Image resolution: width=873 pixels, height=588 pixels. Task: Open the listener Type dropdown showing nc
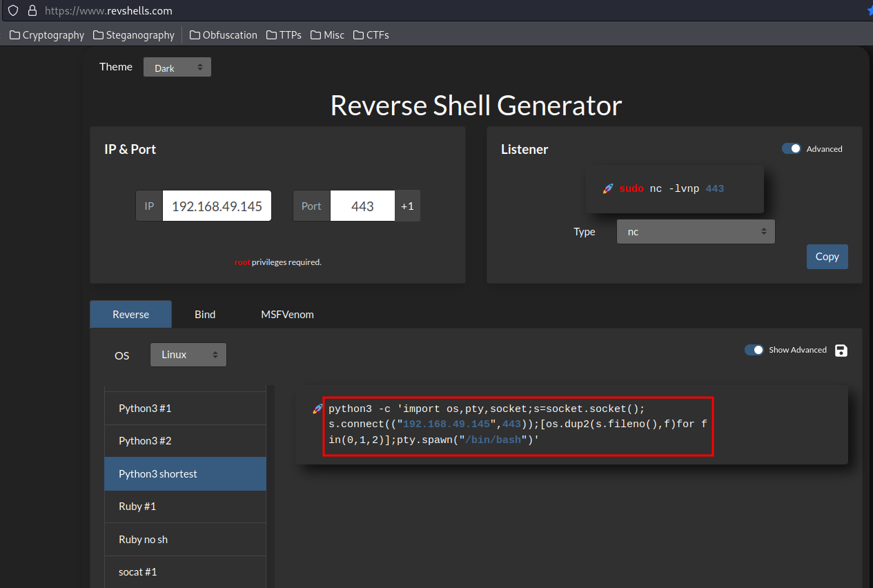point(696,232)
